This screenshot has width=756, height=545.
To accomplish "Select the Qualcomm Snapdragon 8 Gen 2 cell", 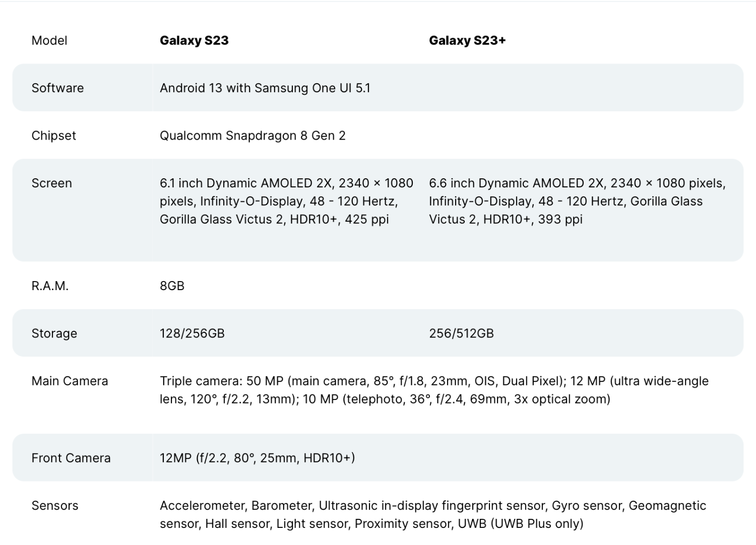I will click(x=253, y=135).
